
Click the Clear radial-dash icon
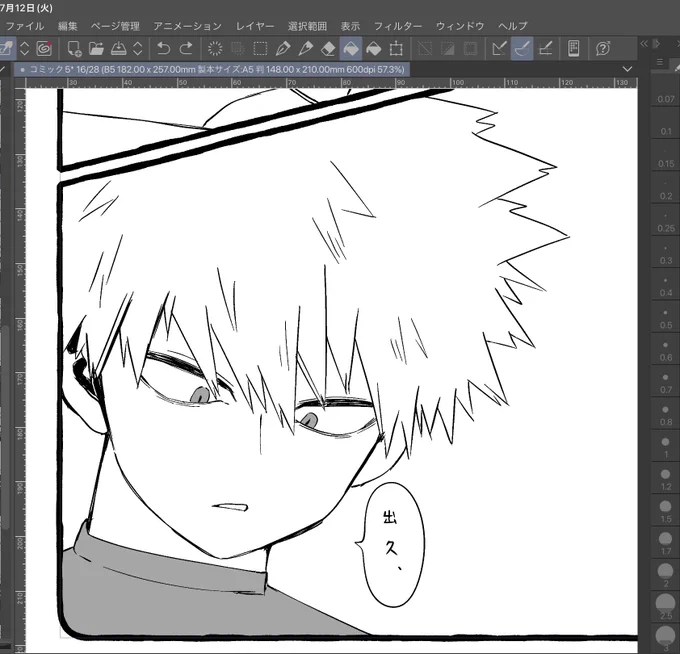215,48
